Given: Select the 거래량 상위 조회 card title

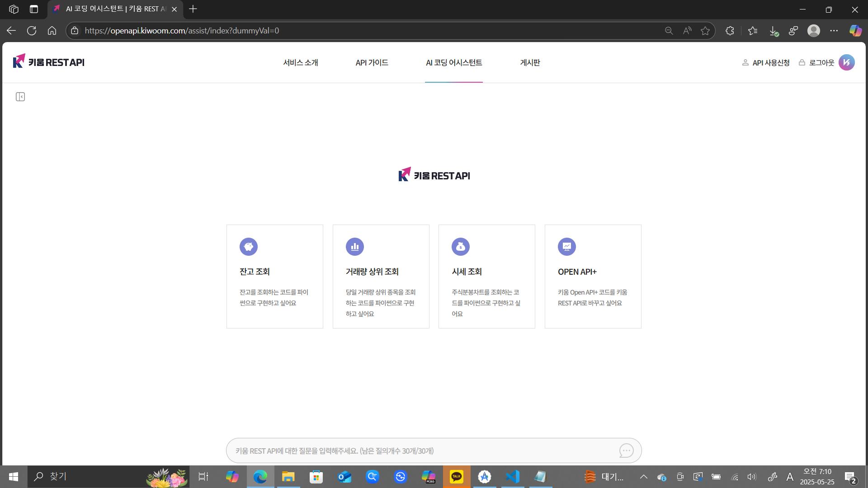Looking at the screenshot, I should (x=372, y=272).
